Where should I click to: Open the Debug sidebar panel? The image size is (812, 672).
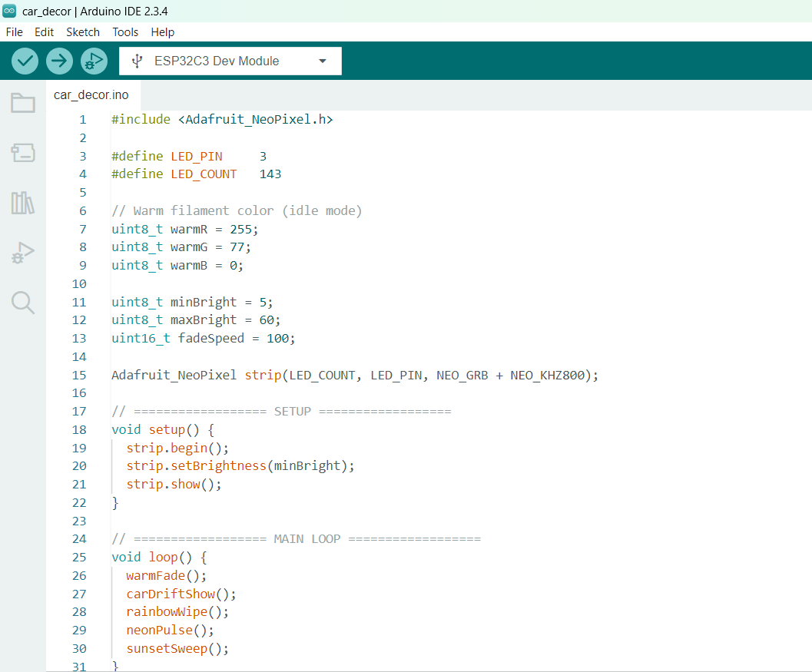tap(23, 253)
